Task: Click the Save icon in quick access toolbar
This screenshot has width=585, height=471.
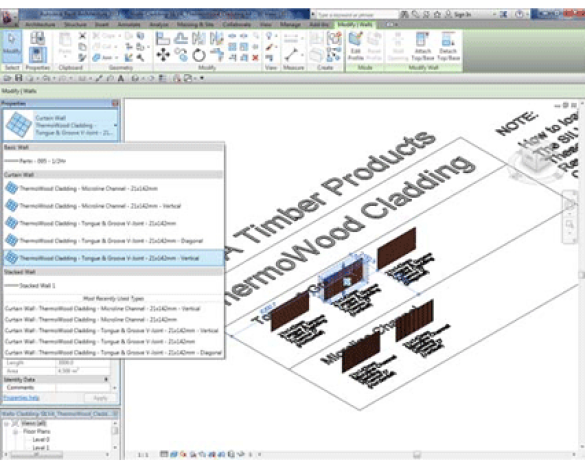Action: coord(18,78)
